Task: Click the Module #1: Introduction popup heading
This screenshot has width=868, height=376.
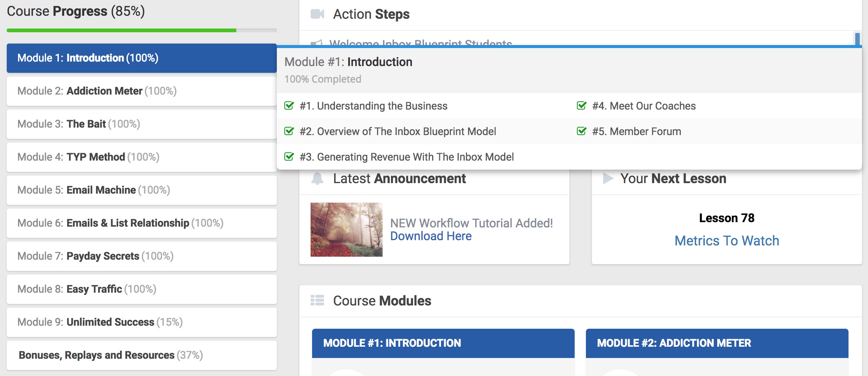Action: tap(348, 62)
